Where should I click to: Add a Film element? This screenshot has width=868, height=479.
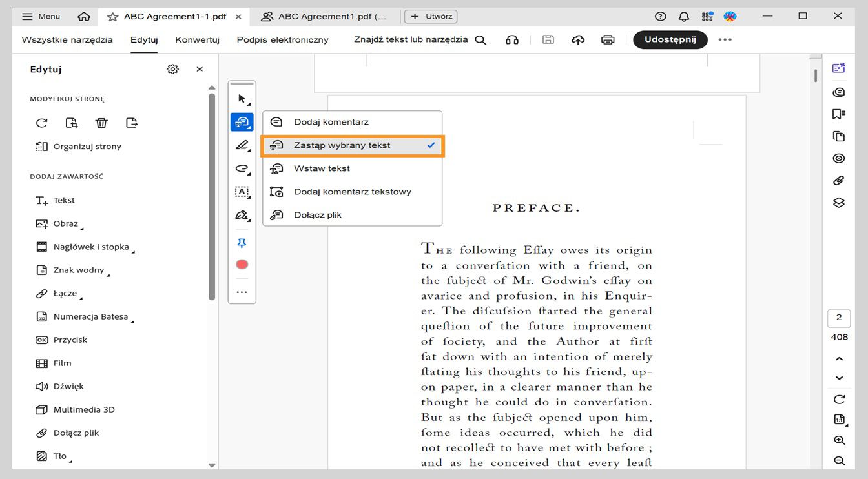[x=53, y=363]
